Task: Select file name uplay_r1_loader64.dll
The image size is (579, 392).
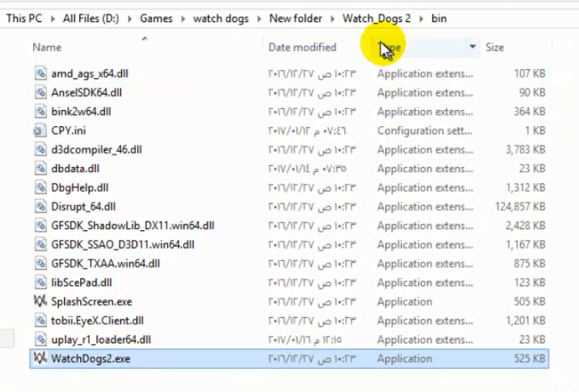Action: click(101, 339)
